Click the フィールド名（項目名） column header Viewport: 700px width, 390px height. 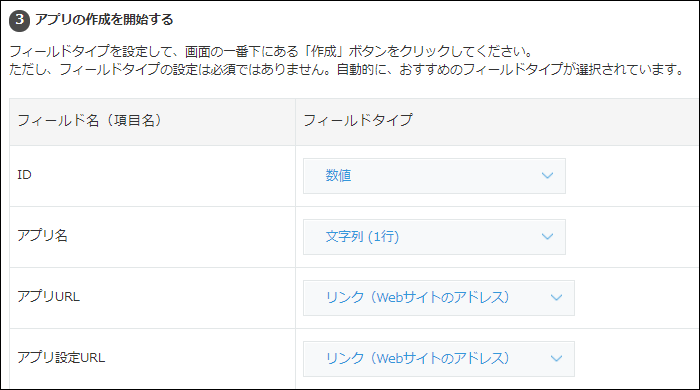coord(89,120)
